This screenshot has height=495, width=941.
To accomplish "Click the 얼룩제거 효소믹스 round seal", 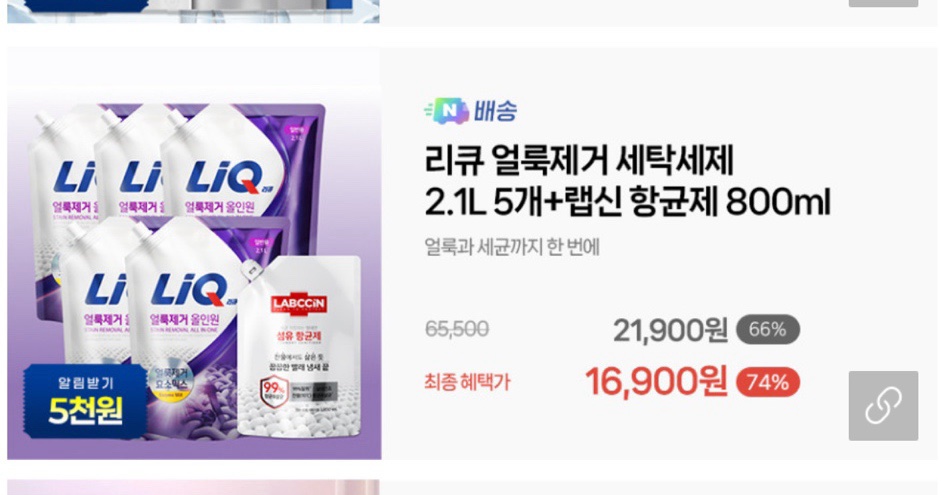I will click(170, 382).
